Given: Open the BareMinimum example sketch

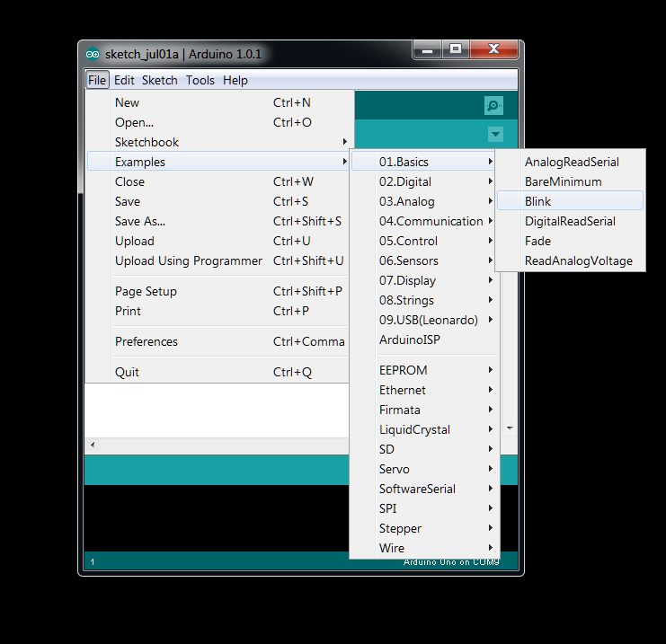Looking at the screenshot, I should tap(570, 181).
